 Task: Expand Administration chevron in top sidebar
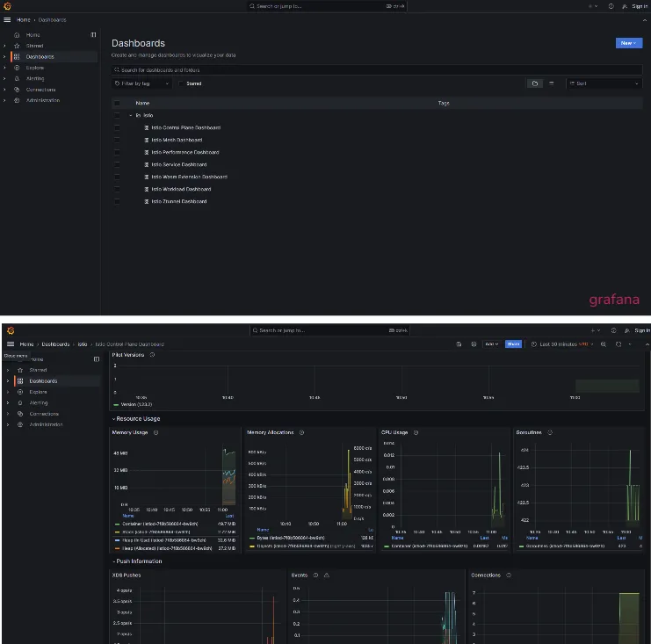point(4,100)
